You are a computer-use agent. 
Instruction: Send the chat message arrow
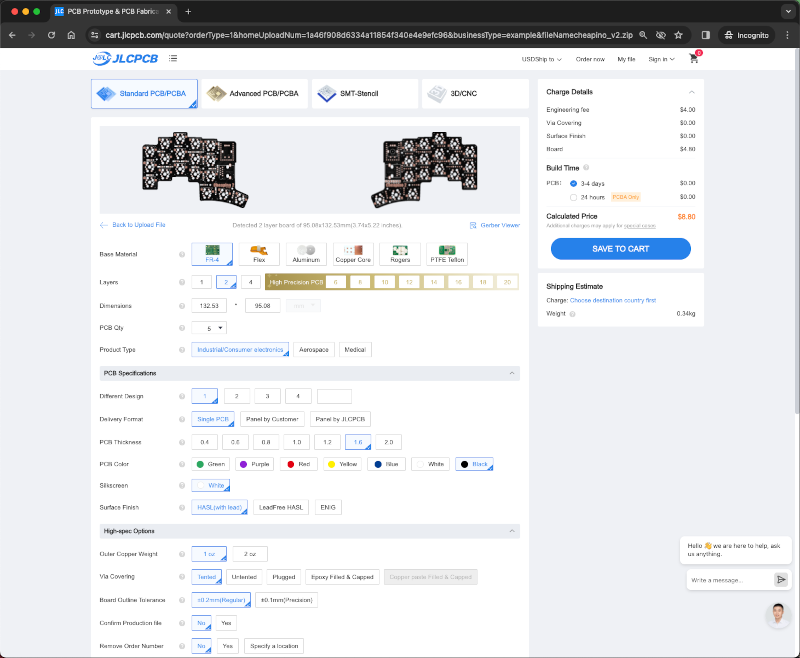tap(781, 579)
